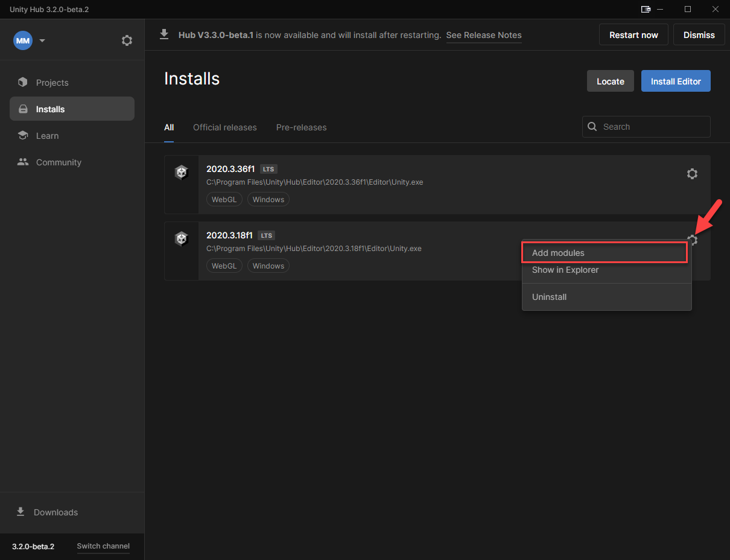Click the Install Editor button
Image resolution: width=730 pixels, height=560 pixels.
click(x=675, y=81)
